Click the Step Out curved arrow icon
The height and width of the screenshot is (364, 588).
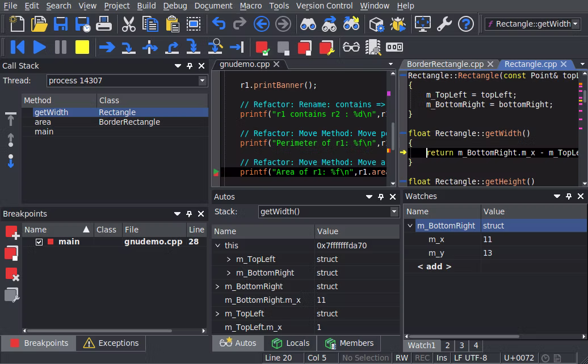tap(172, 47)
